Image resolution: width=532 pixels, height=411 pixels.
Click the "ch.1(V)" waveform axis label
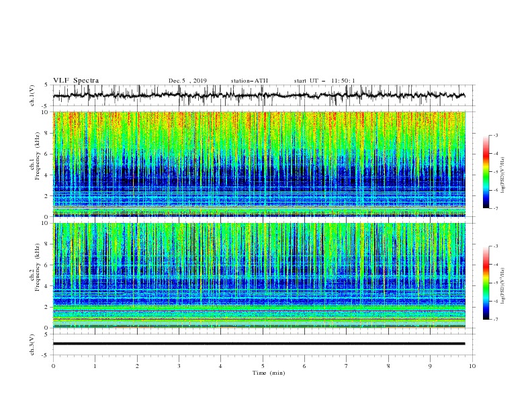coord(32,95)
